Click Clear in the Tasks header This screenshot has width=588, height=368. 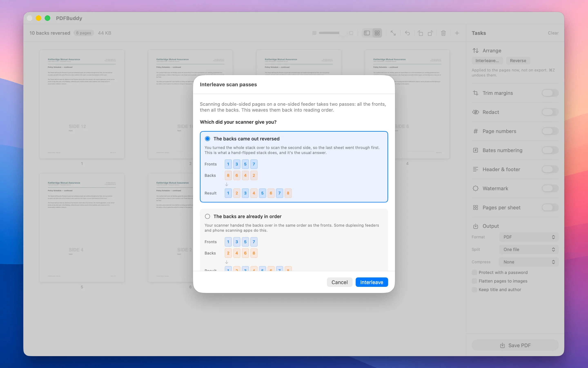[553, 33]
